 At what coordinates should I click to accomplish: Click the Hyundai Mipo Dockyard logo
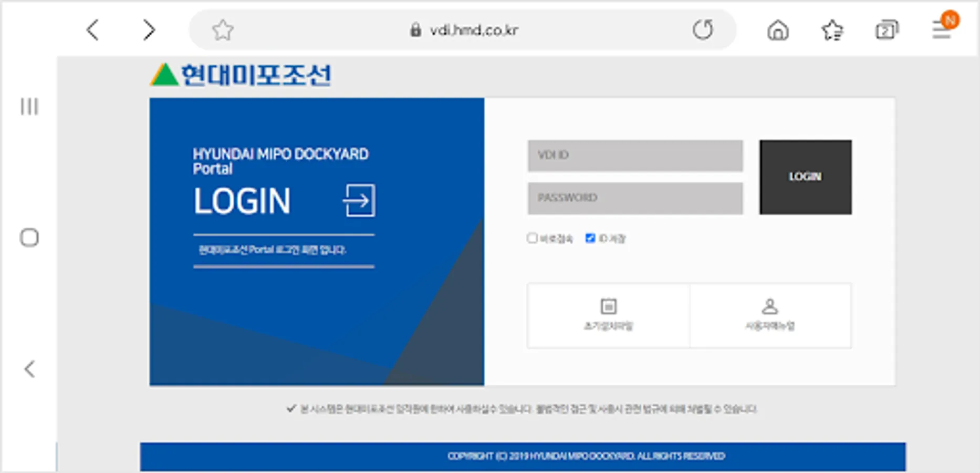point(241,75)
